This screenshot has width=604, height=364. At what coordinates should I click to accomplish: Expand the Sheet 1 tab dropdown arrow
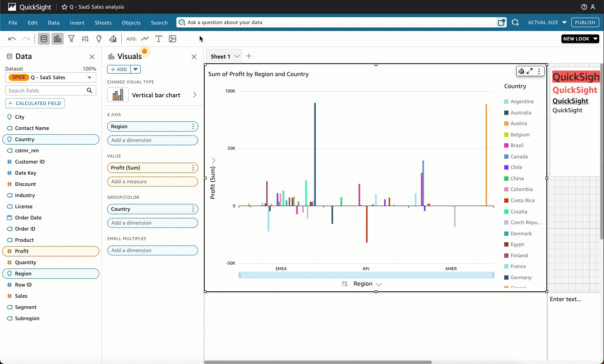tap(237, 56)
